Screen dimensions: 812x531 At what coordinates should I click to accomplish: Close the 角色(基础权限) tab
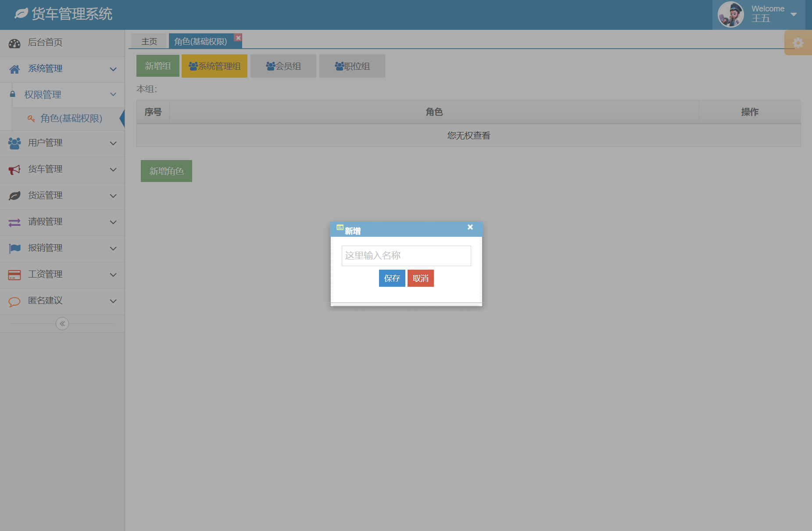coord(238,38)
